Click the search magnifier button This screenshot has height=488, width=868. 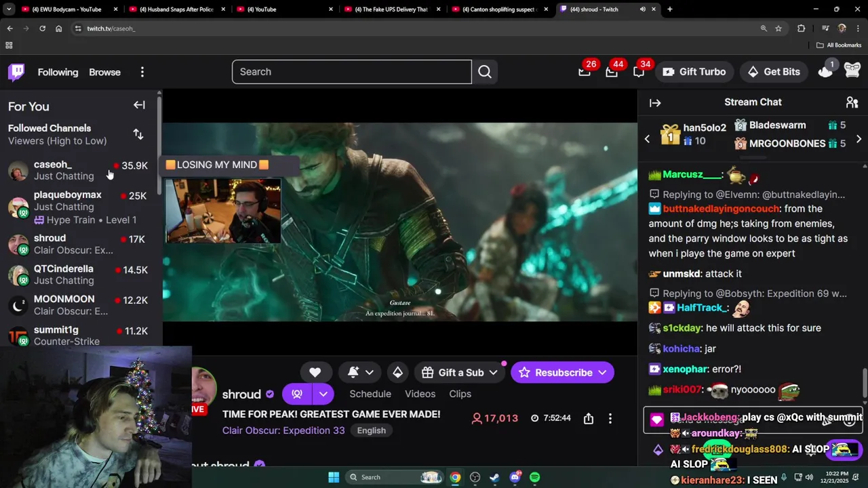point(485,72)
